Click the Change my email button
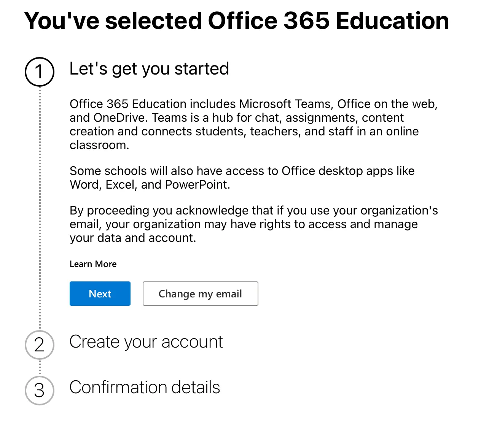 point(200,294)
